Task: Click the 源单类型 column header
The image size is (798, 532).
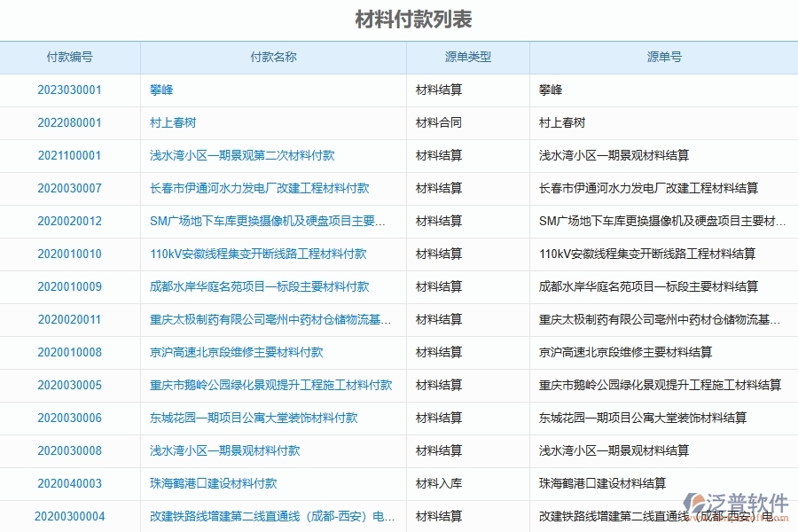Action: (x=468, y=57)
